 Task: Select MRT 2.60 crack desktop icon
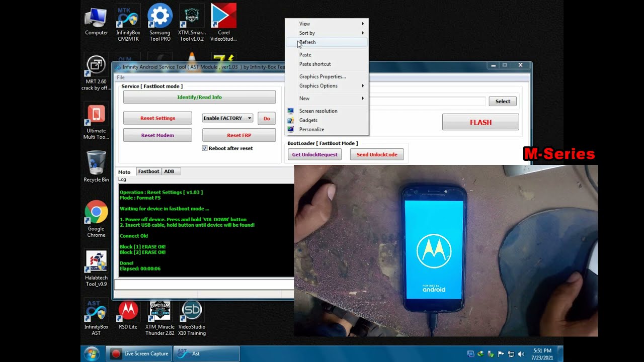[96, 73]
